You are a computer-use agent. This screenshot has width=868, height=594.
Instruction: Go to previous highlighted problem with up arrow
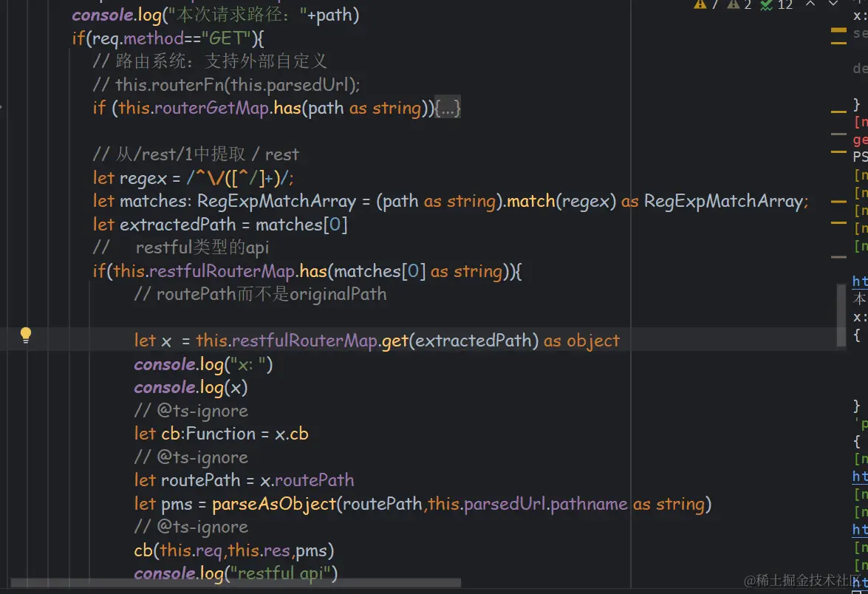810,4
